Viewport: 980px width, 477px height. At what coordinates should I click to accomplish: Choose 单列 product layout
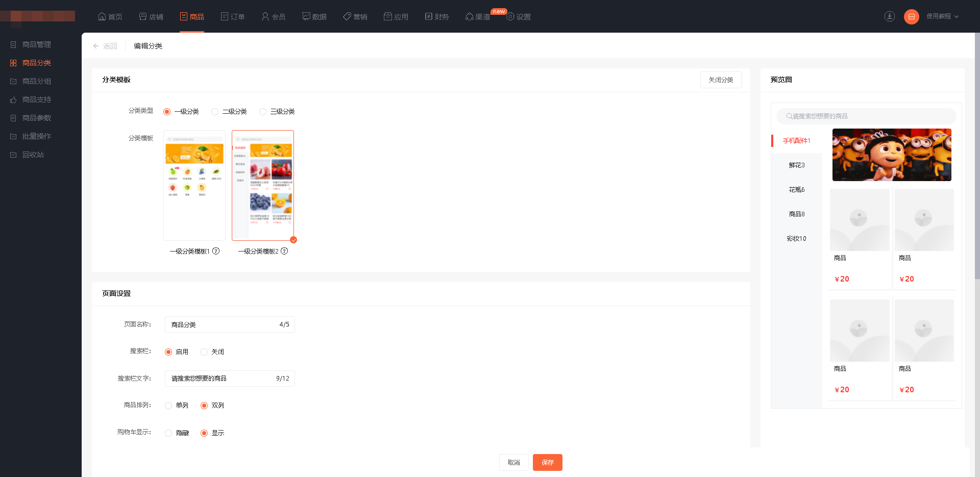pyautogui.click(x=168, y=406)
